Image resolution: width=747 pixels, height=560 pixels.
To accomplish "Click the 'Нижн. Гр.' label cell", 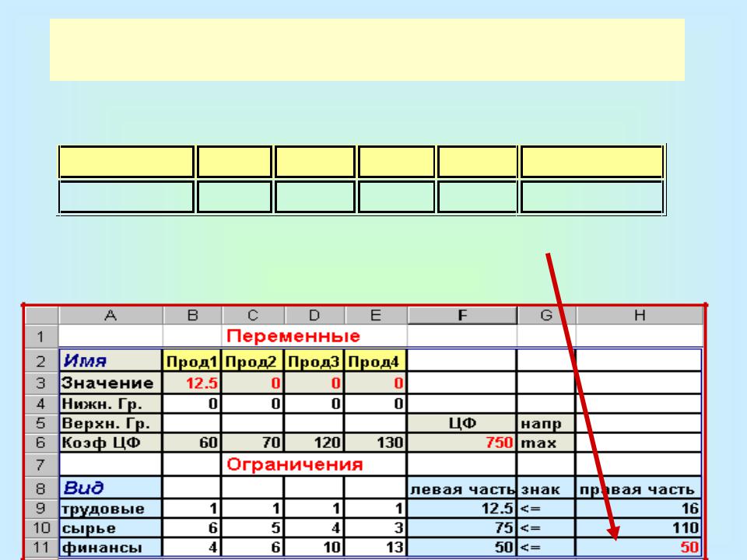I will point(110,404).
